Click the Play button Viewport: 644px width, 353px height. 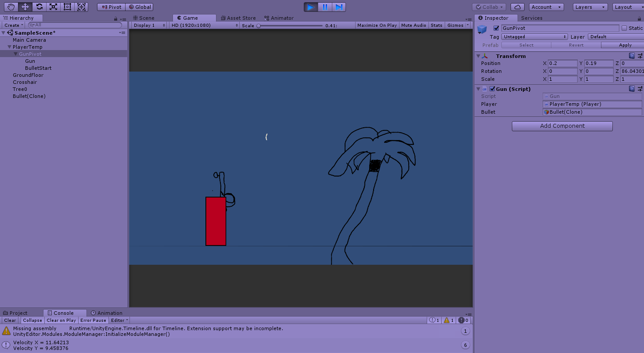(311, 7)
